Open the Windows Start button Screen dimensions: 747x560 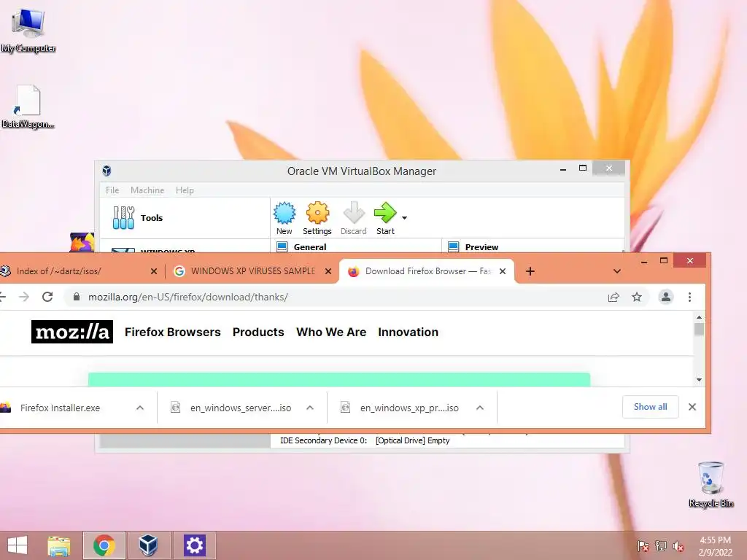18,545
